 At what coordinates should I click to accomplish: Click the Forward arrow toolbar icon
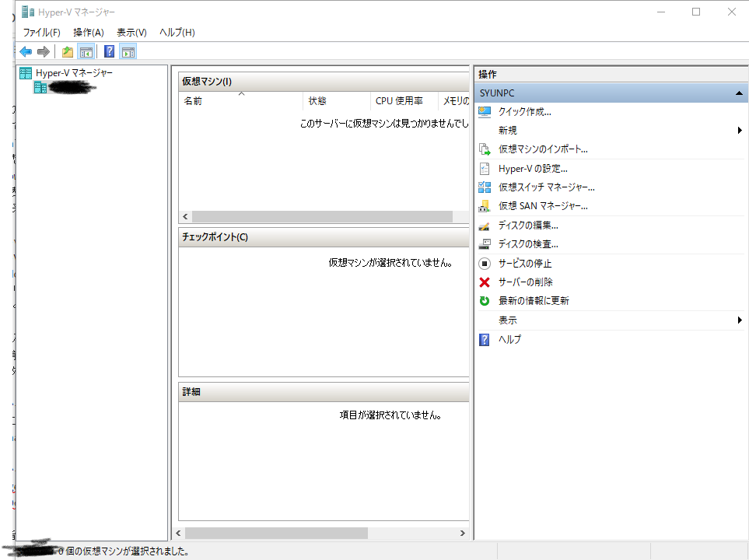click(44, 51)
